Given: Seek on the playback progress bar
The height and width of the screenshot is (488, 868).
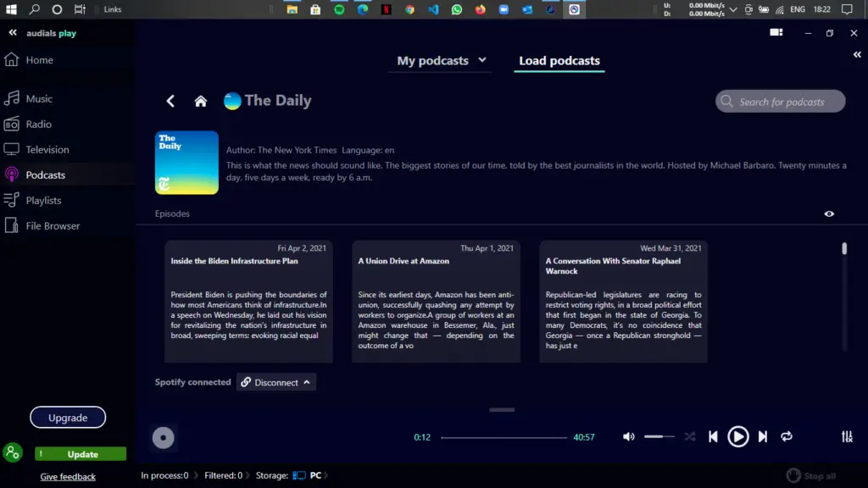Looking at the screenshot, I should coord(504,438).
